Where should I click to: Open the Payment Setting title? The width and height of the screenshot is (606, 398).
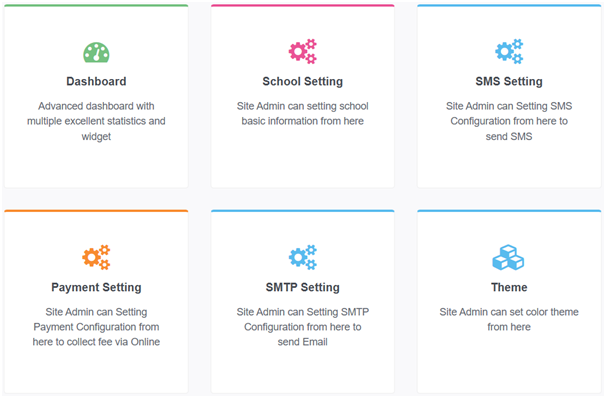pyautogui.click(x=96, y=287)
